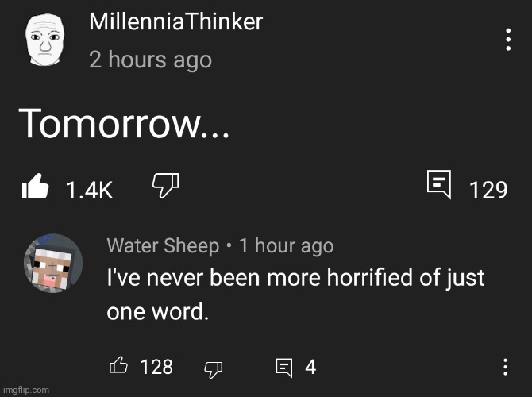532x397 pixels.
Task: Select the 'Tomorrow...' comment text
Action: (x=124, y=123)
